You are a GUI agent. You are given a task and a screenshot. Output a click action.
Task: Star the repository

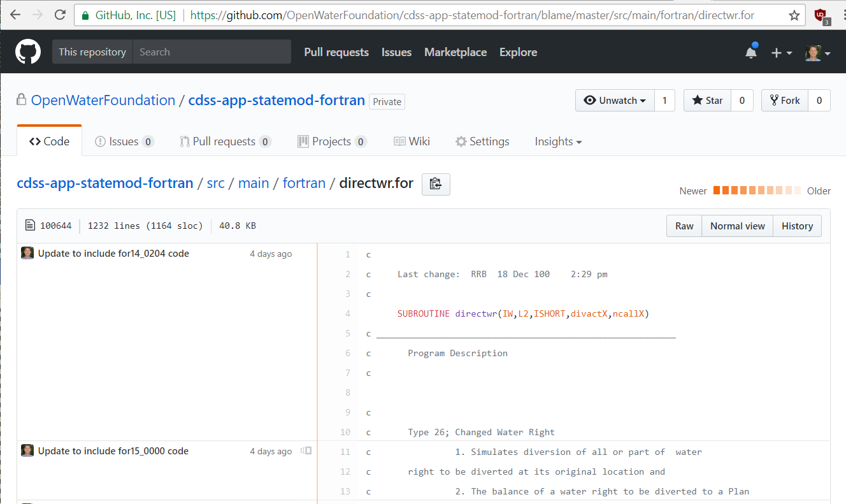pos(707,101)
